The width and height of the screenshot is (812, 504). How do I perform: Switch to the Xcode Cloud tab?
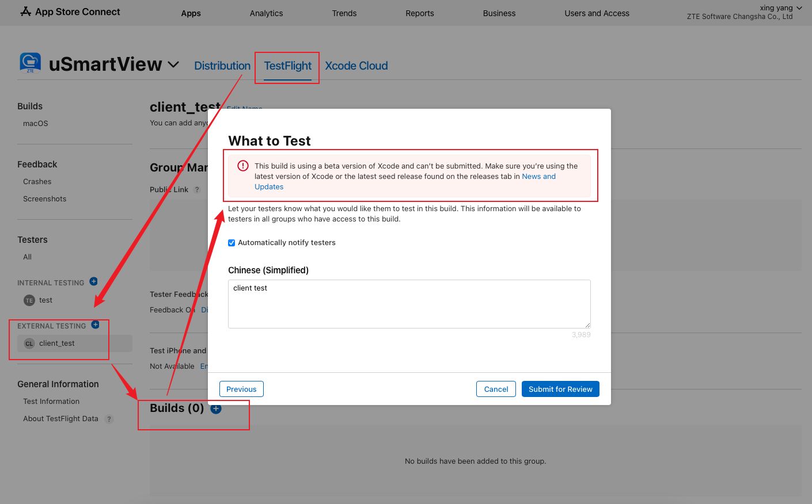pos(356,66)
